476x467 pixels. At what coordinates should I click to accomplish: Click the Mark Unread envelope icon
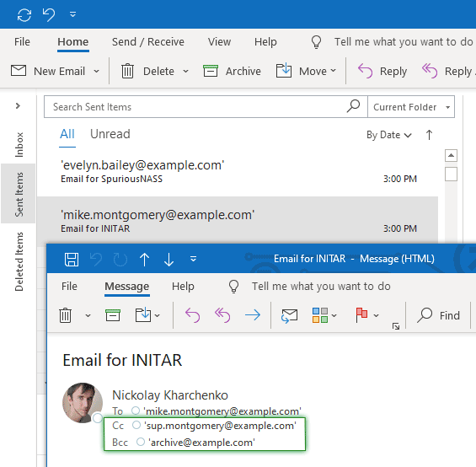289,315
